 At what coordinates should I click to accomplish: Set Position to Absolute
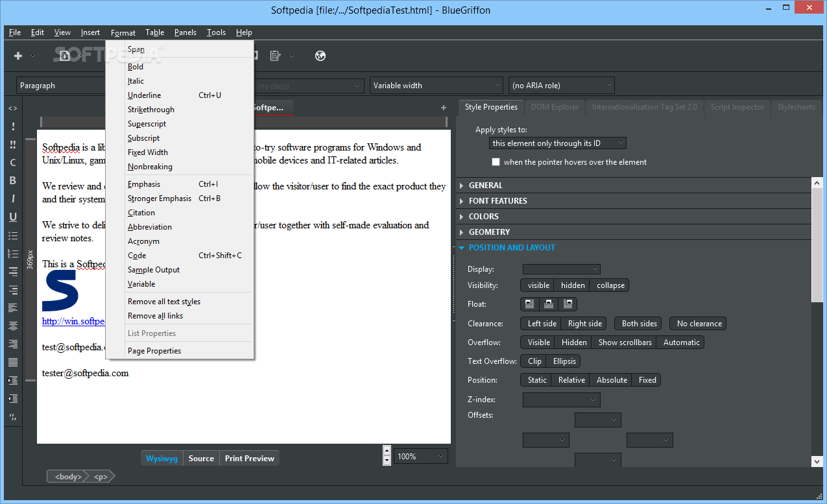tap(612, 380)
